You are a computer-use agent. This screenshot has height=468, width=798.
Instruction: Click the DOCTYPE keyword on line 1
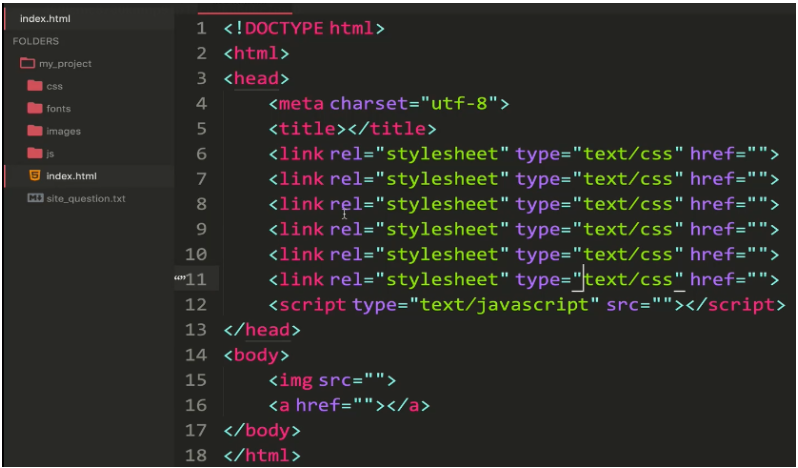tap(284, 28)
